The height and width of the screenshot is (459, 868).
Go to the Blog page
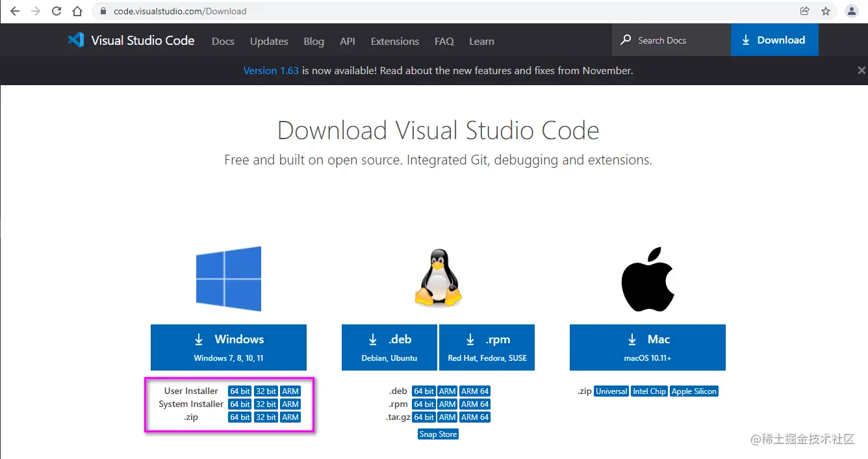coord(314,41)
